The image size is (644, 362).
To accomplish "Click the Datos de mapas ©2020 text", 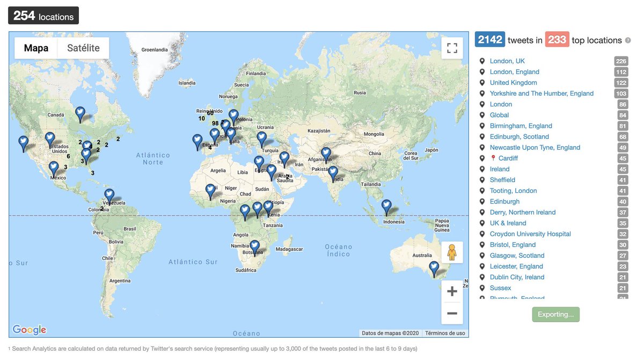I will tap(390, 333).
